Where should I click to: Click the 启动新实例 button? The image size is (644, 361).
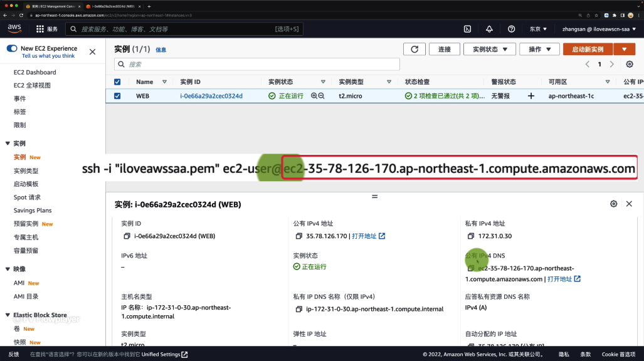pyautogui.click(x=588, y=50)
